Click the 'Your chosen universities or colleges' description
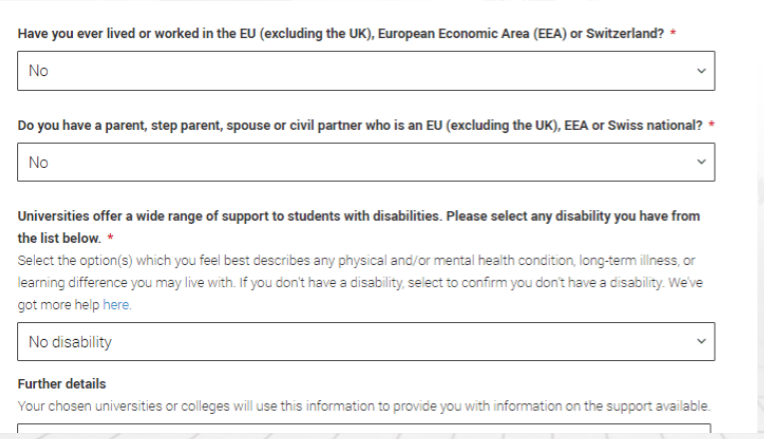The width and height of the screenshot is (764, 439). coord(363,406)
